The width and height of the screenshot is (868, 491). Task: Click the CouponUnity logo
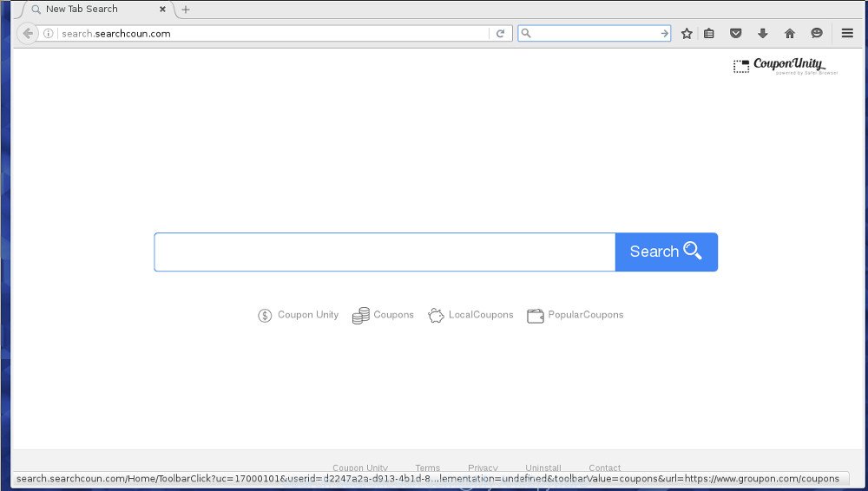(785, 66)
